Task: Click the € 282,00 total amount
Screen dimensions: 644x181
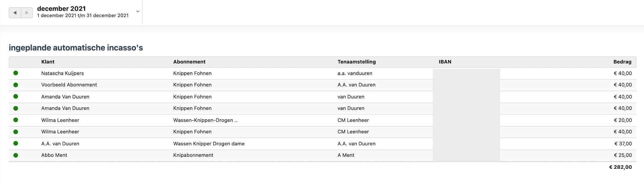Action: (x=620, y=167)
